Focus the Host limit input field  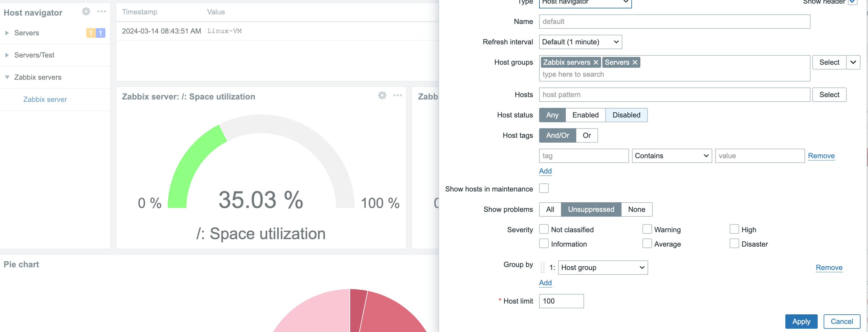[x=561, y=301]
